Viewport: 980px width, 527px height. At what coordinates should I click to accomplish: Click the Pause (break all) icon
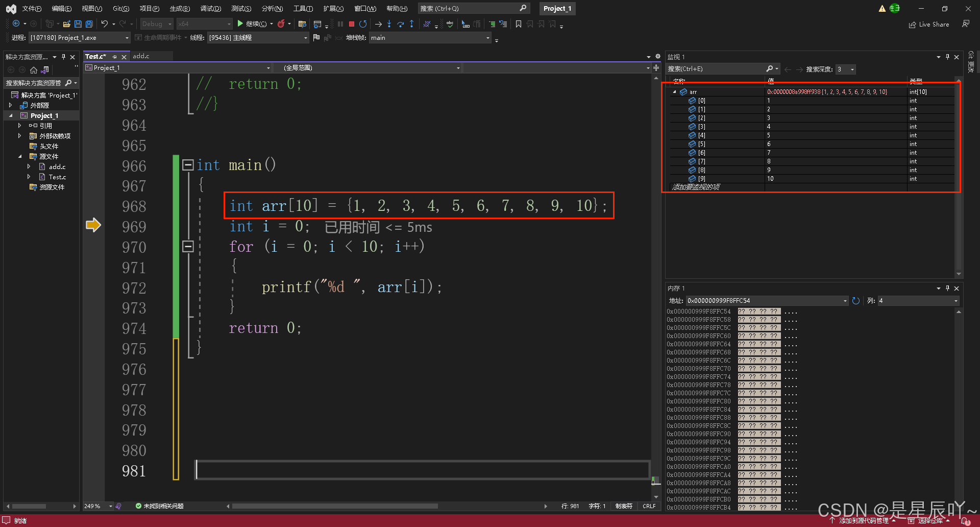pos(340,24)
